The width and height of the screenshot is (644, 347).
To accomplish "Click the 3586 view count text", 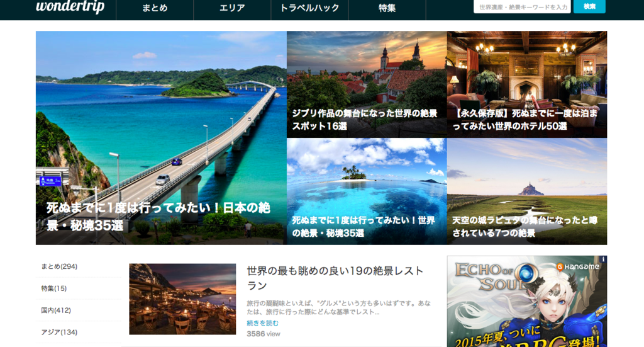I will 264,334.
